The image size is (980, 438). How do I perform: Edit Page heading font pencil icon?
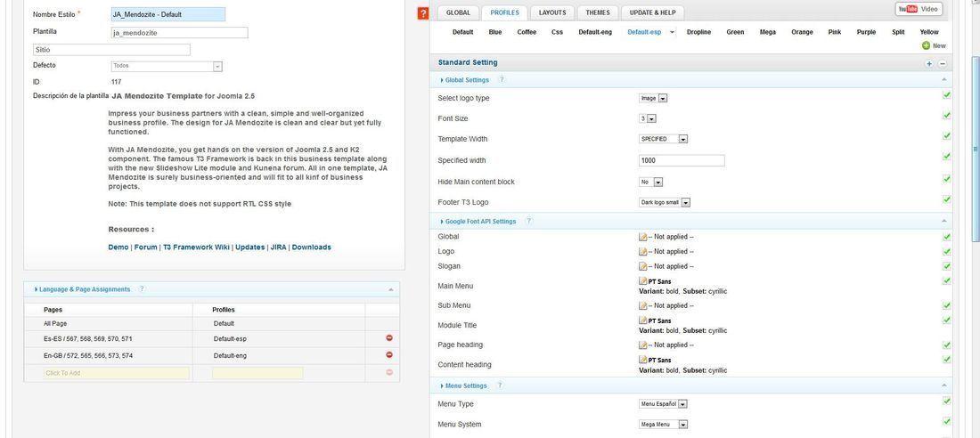pyautogui.click(x=642, y=345)
